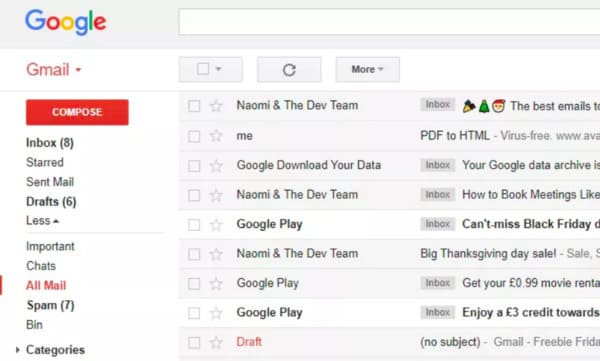Star the £0.99 movie rental email
The height and width of the screenshot is (361, 600).
[216, 283]
